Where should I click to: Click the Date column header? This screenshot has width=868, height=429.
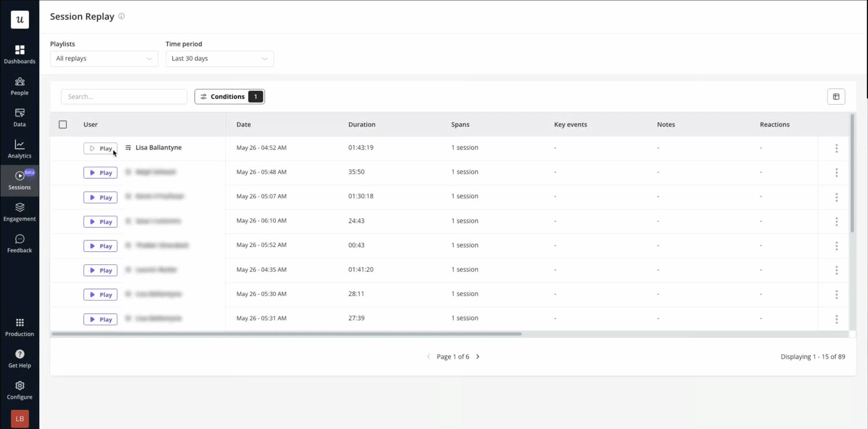[x=243, y=124]
